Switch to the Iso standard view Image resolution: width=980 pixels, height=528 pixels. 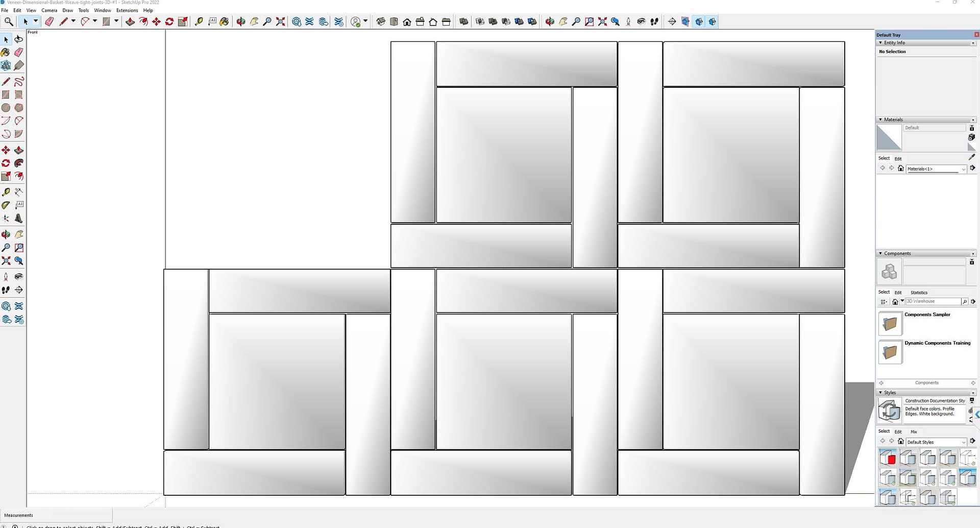coord(381,21)
